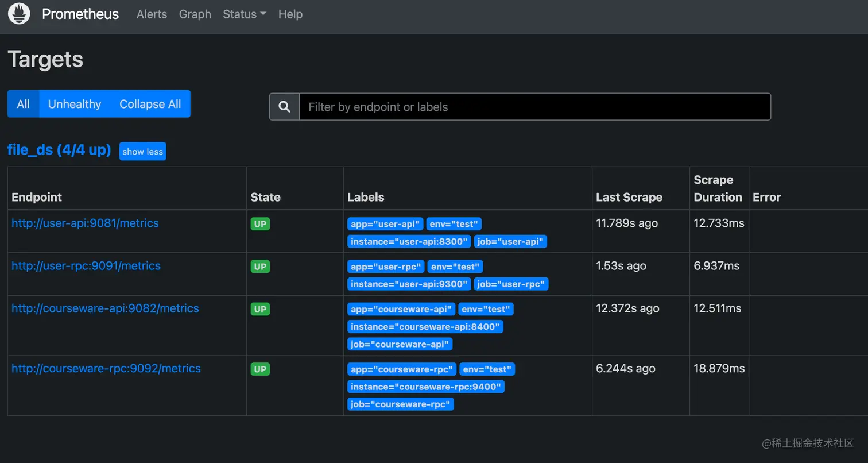This screenshot has height=463, width=868.
Task: Click the instance="user-api:8300" label
Action: 409,241
